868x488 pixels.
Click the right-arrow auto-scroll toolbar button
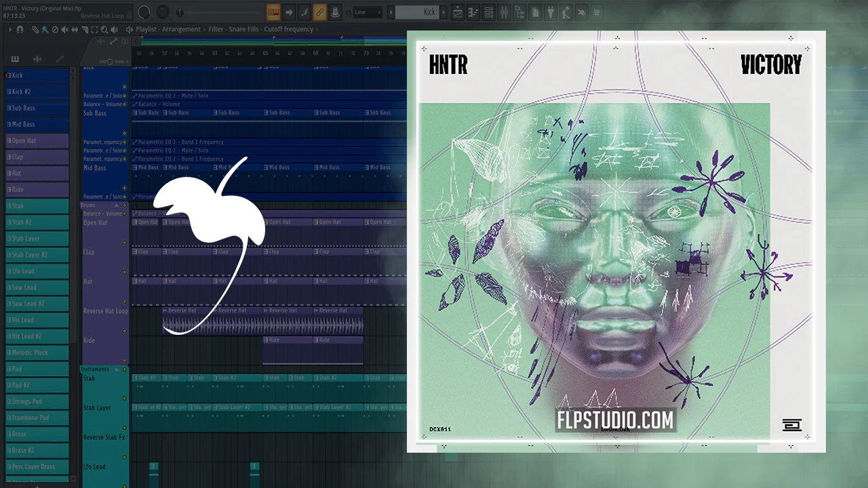pos(289,12)
